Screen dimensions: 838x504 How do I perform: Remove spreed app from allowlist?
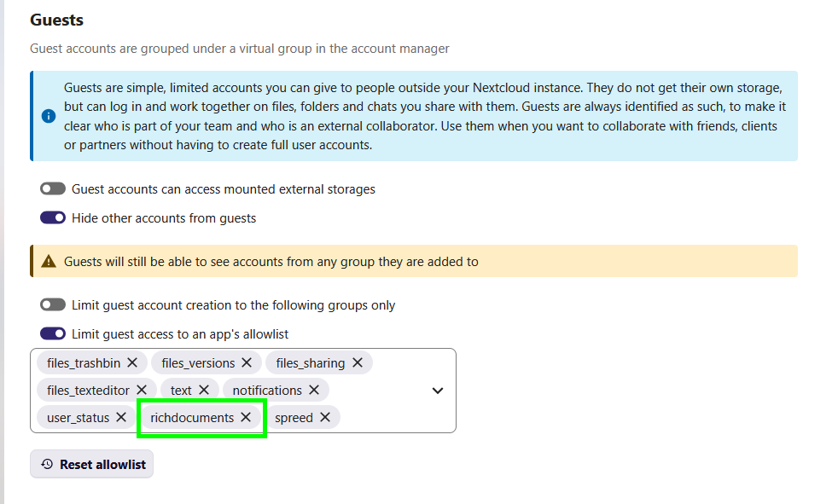(x=325, y=417)
